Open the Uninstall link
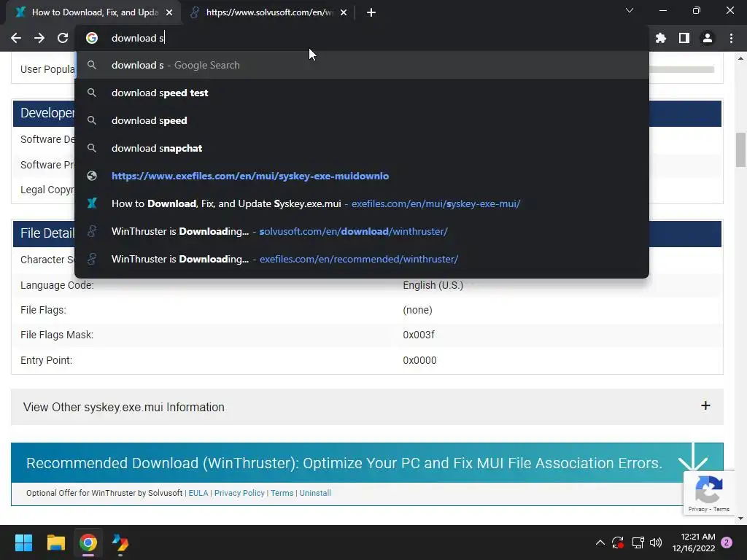This screenshot has height=560, width=747. point(315,493)
